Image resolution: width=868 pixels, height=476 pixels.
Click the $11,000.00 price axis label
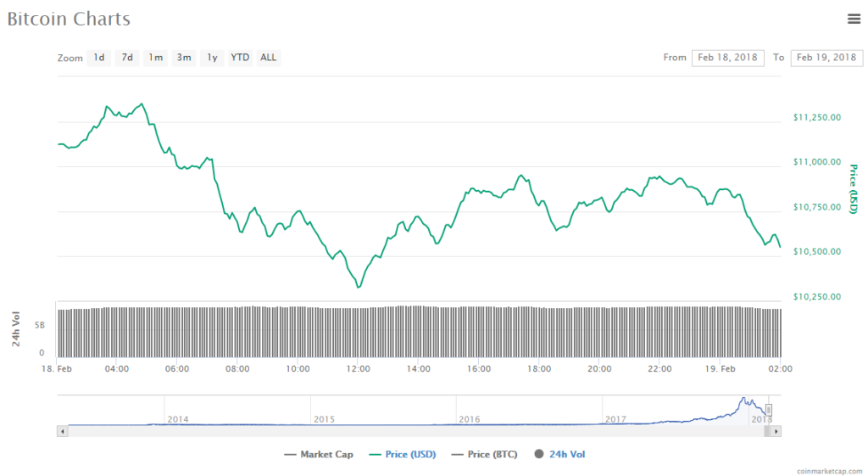[816, 162]
